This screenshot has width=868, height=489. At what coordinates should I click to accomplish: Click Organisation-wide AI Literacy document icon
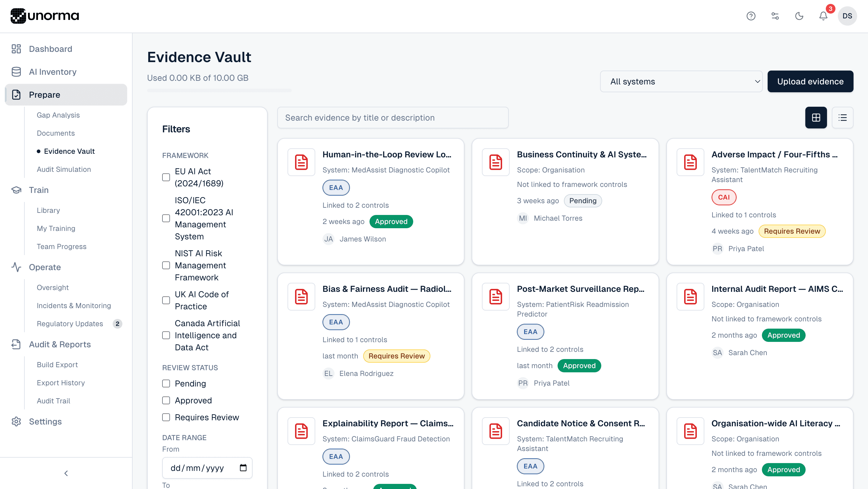690,431
